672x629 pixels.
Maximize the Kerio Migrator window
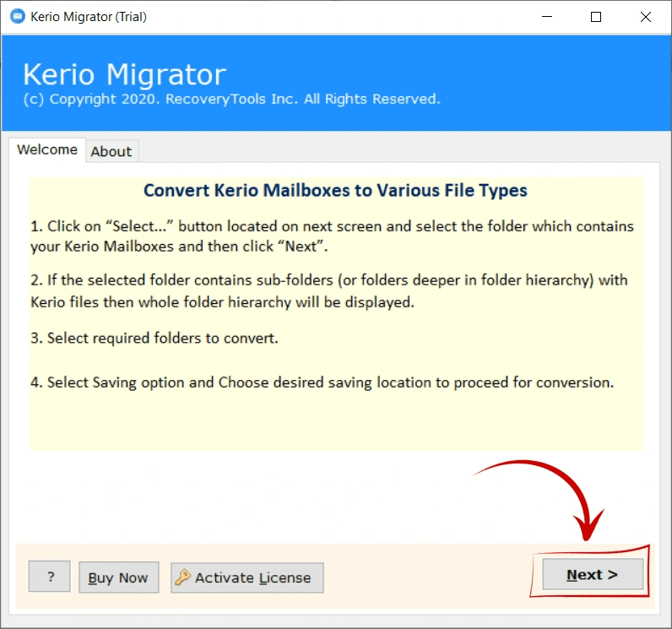click(x=596, y=17)
